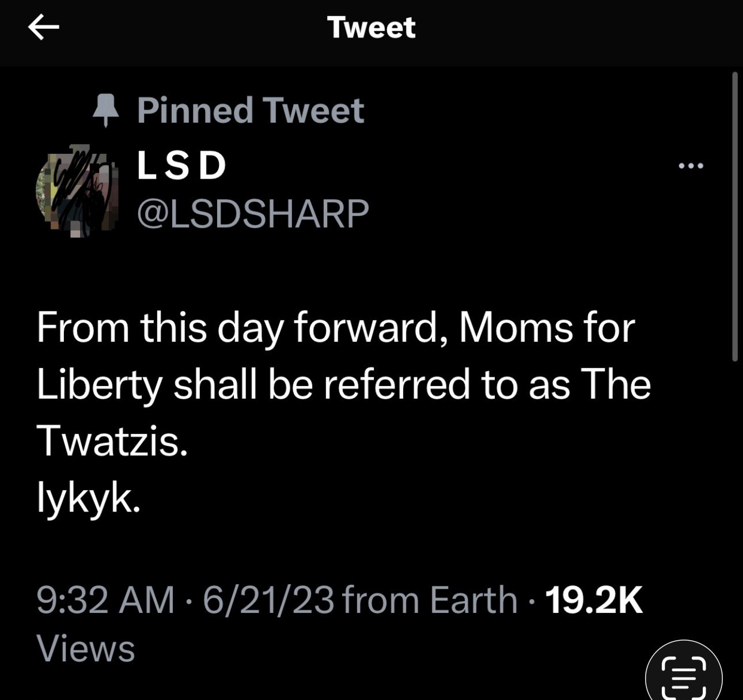Click the 6/21/23 date
The image size is (743, 700).
coord(268,600)
